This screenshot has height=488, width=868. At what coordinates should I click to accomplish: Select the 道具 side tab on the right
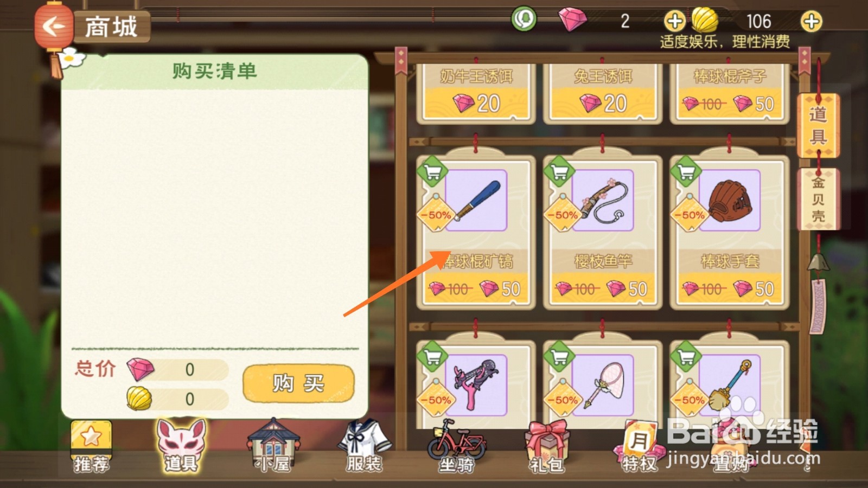[818, 126]
